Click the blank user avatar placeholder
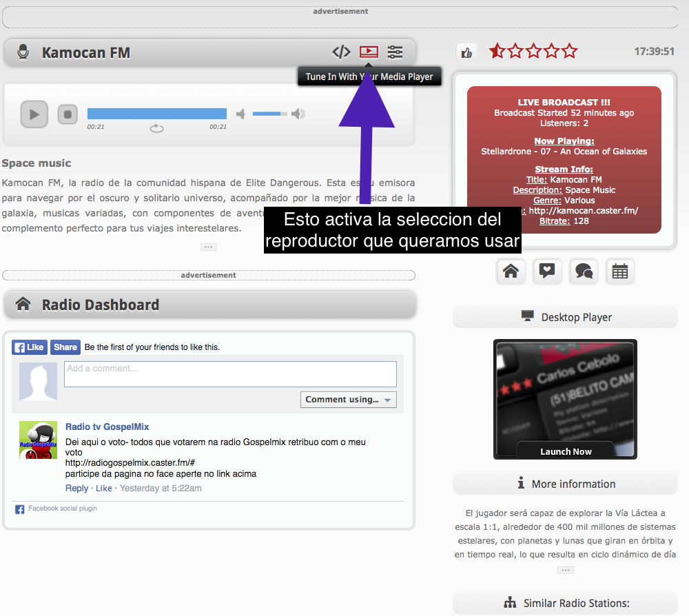The width and height of the screenshot is (689, 616). pyautogui.click(x=38, y=381)
